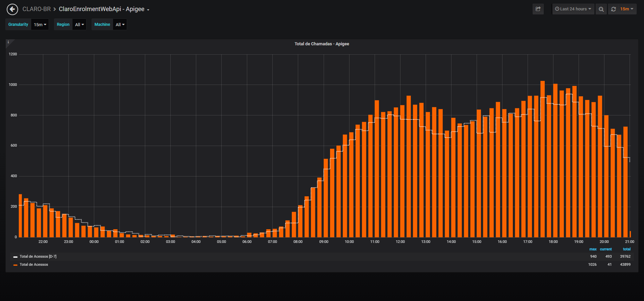Click the 18:00 time axis label
Screen dimensions: 644x301
[553, 242]
